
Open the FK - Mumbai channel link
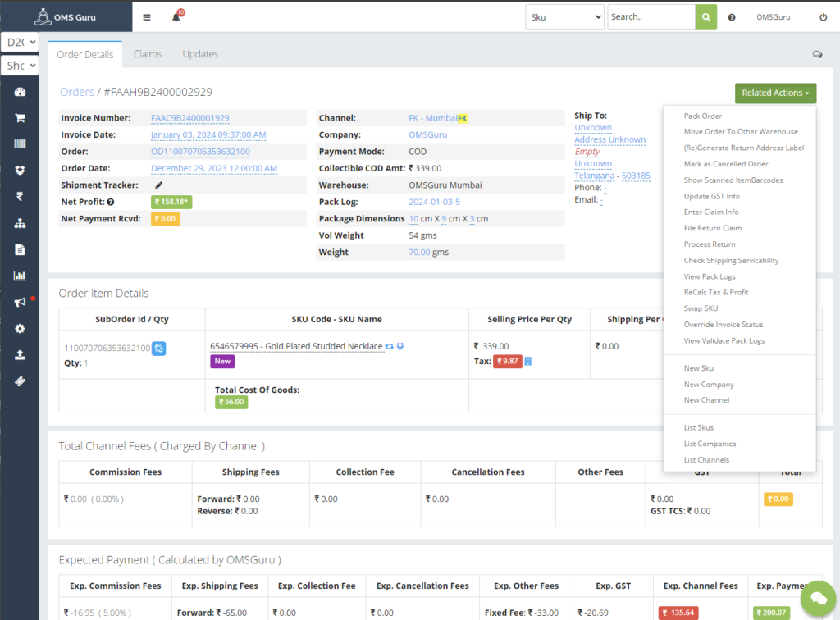coord(432,118)
